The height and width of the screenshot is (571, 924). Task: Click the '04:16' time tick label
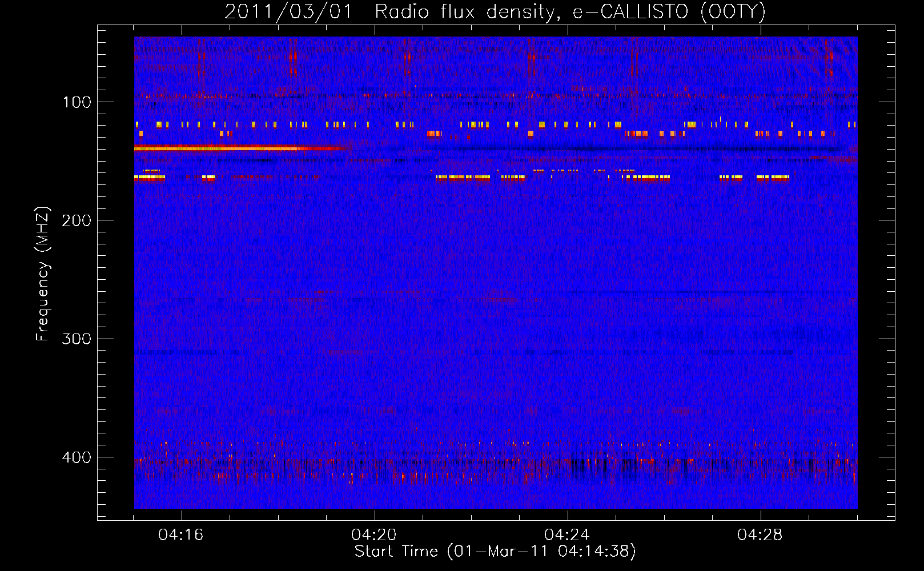tap(181, 535)
